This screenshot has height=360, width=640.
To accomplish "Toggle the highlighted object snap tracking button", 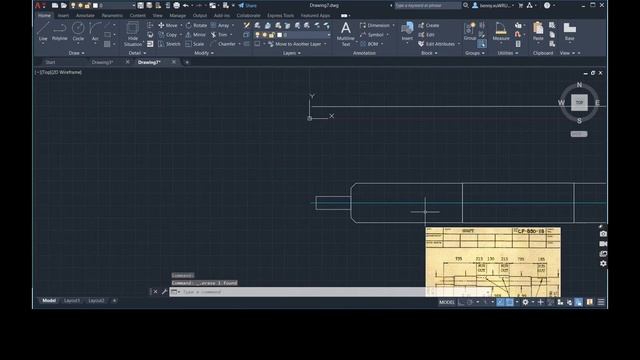I will [500, 302].
